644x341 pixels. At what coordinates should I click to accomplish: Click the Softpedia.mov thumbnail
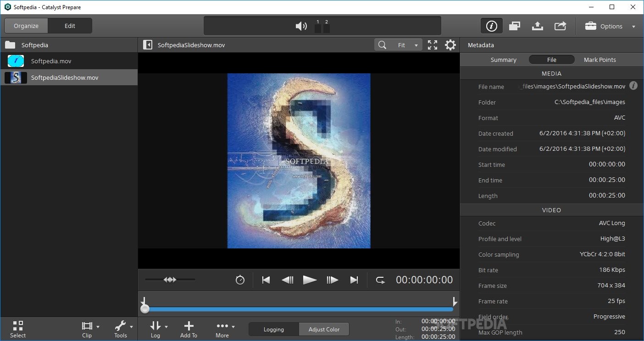pyautogui.click(x=16, y=61)
